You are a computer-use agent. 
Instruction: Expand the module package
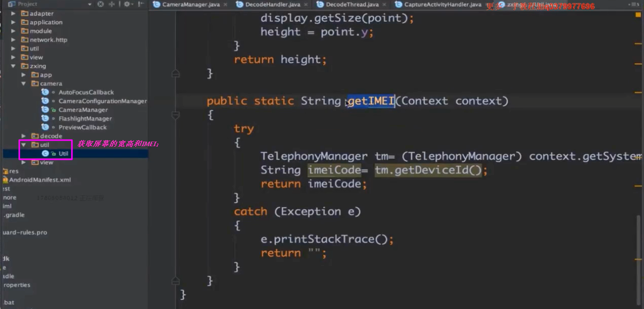(14, 31)
